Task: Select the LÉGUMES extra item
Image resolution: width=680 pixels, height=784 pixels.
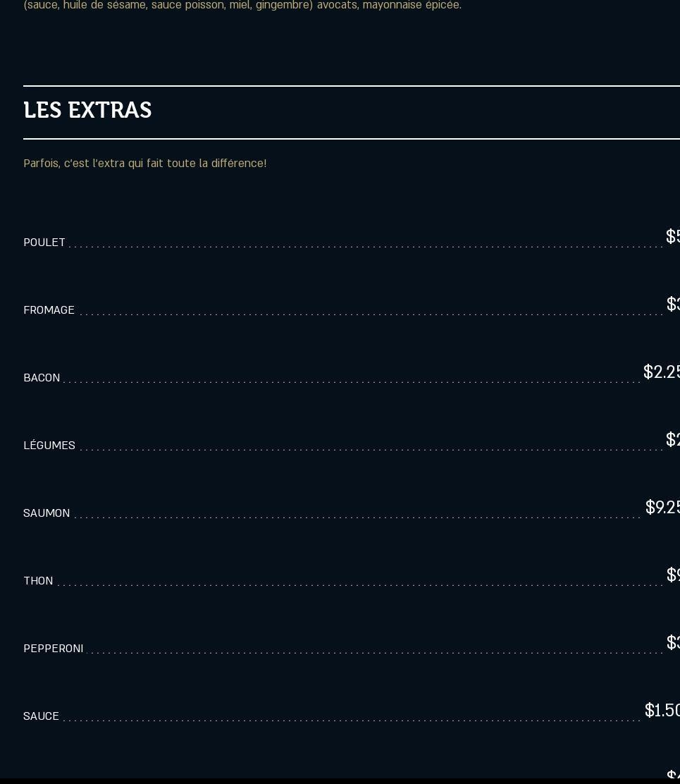Action: pyautogui.click(x=49, y=446)
